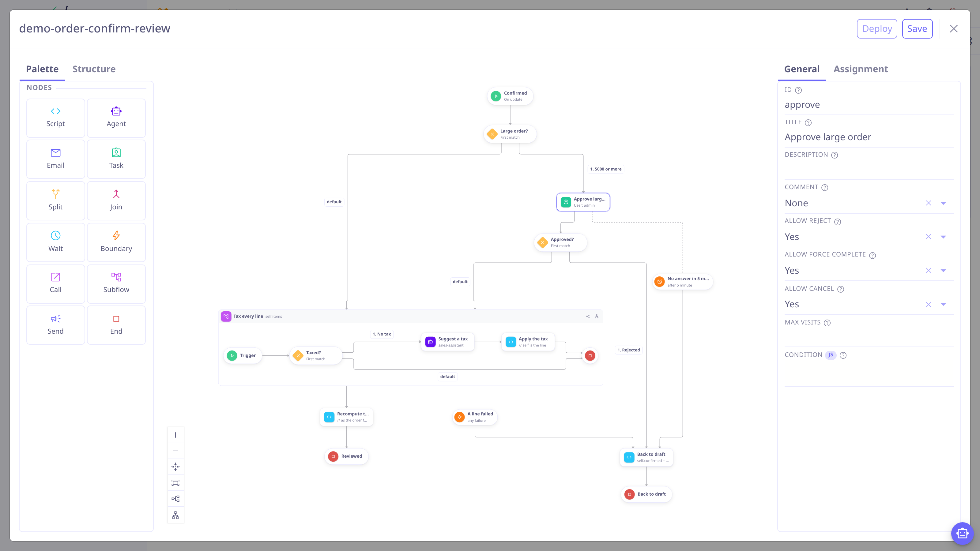
Task: Open the General tab
Action: click(x=801, y=69)
